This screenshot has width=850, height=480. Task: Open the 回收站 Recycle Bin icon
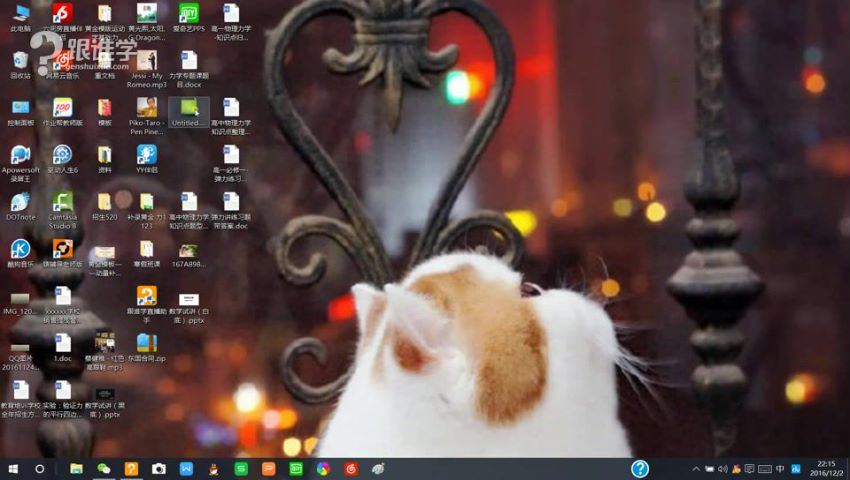coord(21,65)
